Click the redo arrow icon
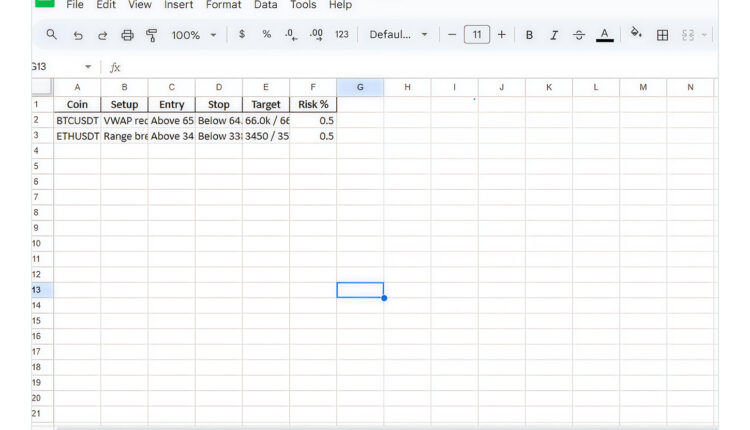The height and width of the screenshot is (430, 750). click(102, 35)
